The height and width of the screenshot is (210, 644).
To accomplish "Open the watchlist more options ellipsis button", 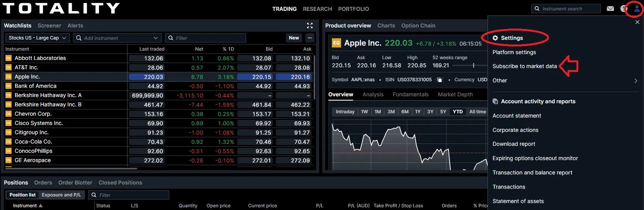I will (x=310, y=38).
